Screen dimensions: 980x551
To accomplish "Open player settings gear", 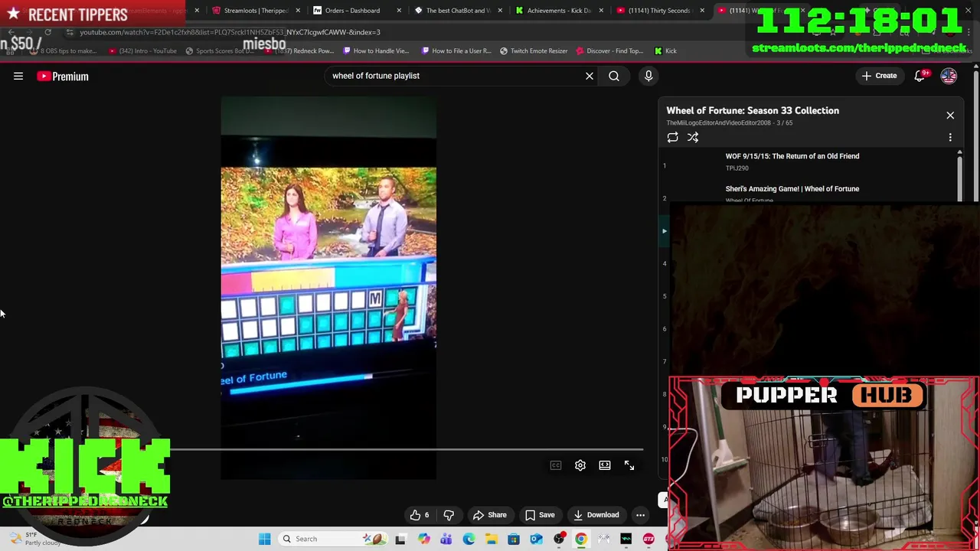I will tap(580, 465).
